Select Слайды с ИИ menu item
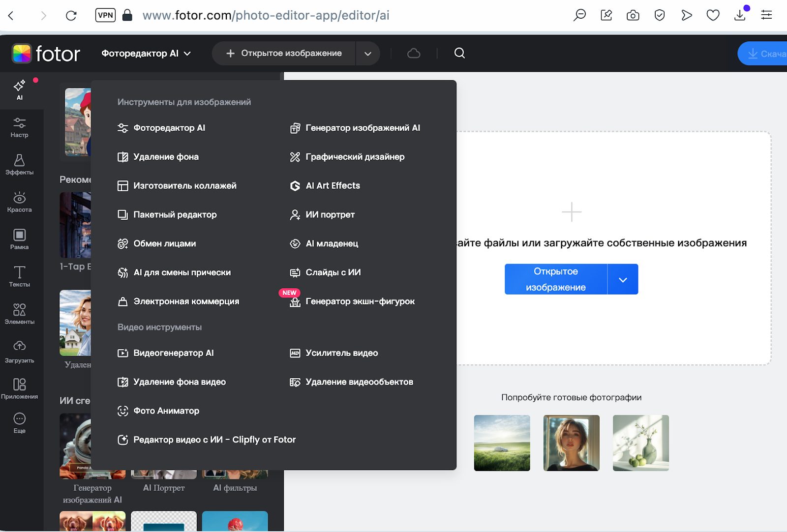 pyautogui.click(x=326, y=272)
